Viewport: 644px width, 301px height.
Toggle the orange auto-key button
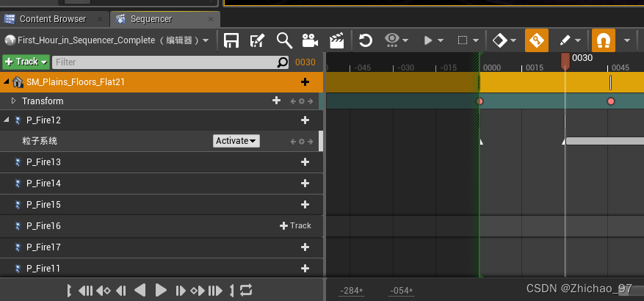[x=536, y=40]
